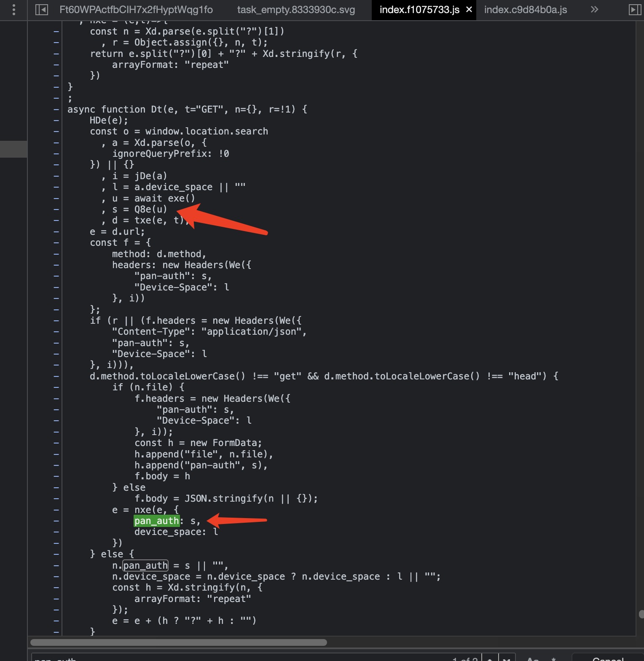
Task: Switch to task_empty.8333930c.svg tab
Action: click(x=296, y=10)
